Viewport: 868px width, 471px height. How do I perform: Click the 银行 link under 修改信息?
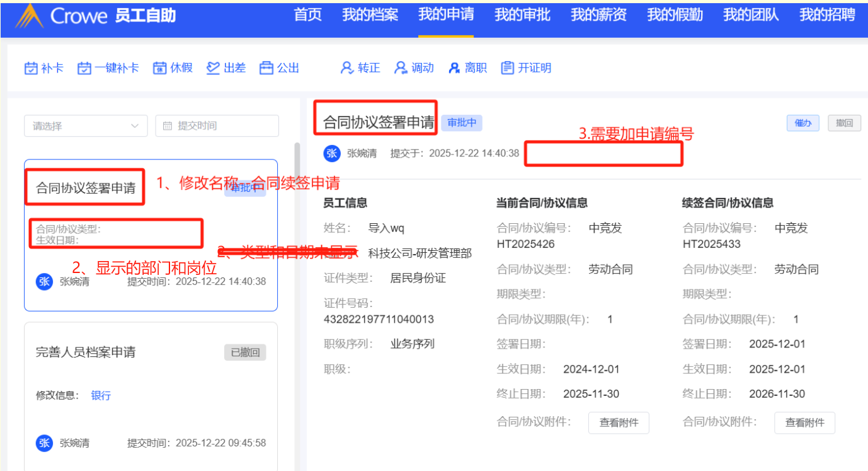coord(101,395)
